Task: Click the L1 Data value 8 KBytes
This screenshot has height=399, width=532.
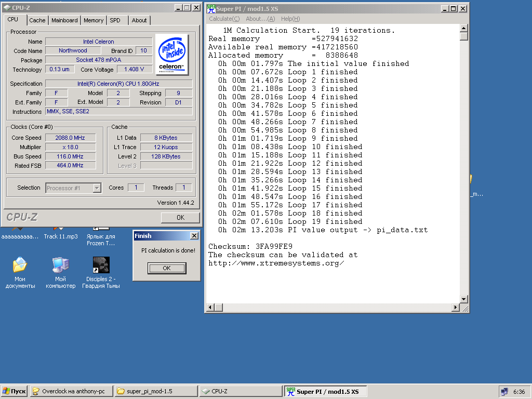Action: pyautogui.click(x=166, y=138)
